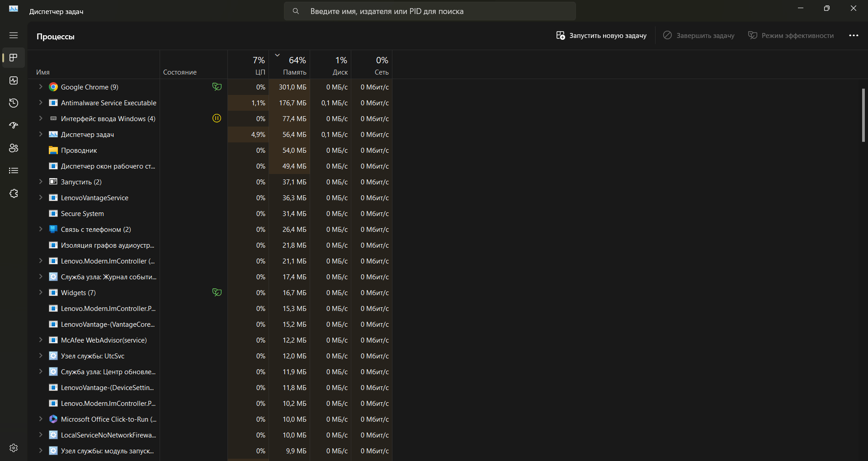Open the hamburger navigation menu
Image resolution: width=868 pixels, height=461 pixels.
(x=14, y=35)
